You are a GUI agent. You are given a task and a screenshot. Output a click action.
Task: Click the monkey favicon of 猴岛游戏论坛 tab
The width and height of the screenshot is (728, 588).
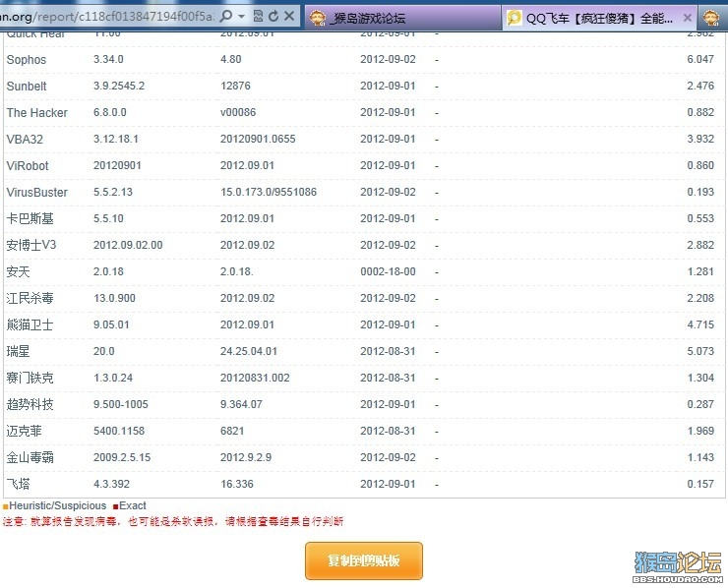pos(318,18)
